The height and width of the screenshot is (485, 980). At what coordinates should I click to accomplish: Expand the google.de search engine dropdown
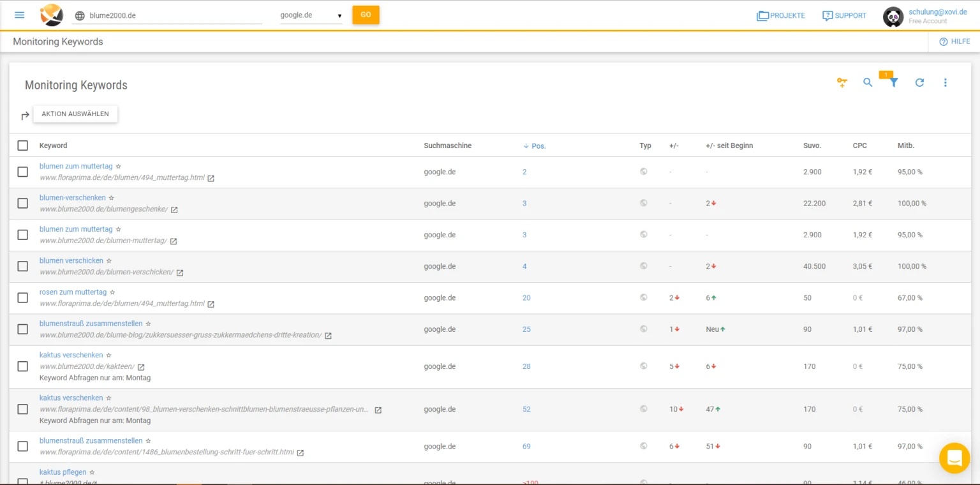(311, 15)
